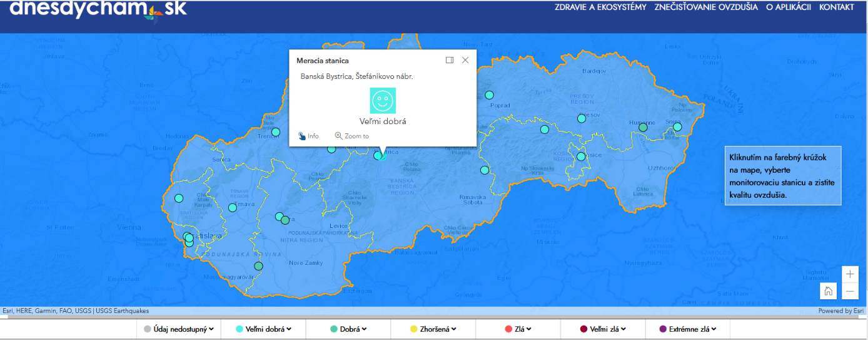Open the Zhoršená legend dropdown

[433, 329]
